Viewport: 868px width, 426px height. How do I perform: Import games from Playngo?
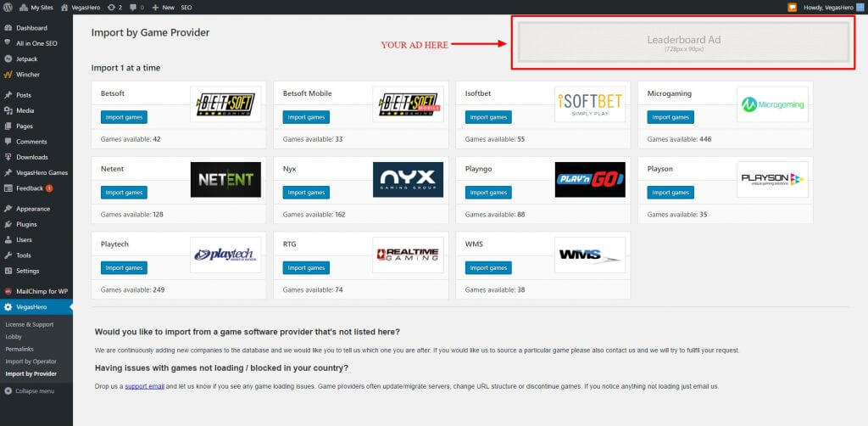click(488, 193)
